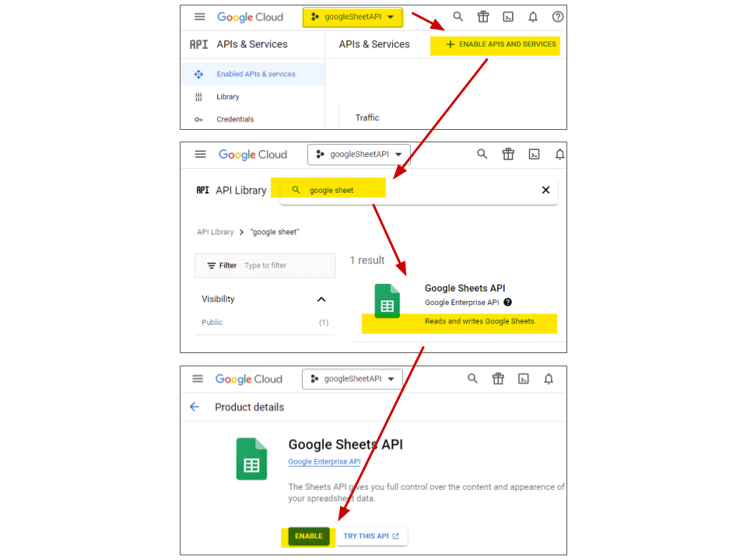Click the "1 result" count text
Viewport: 747px width, 560px height.
pyautogui.click(x=366, y=260)
